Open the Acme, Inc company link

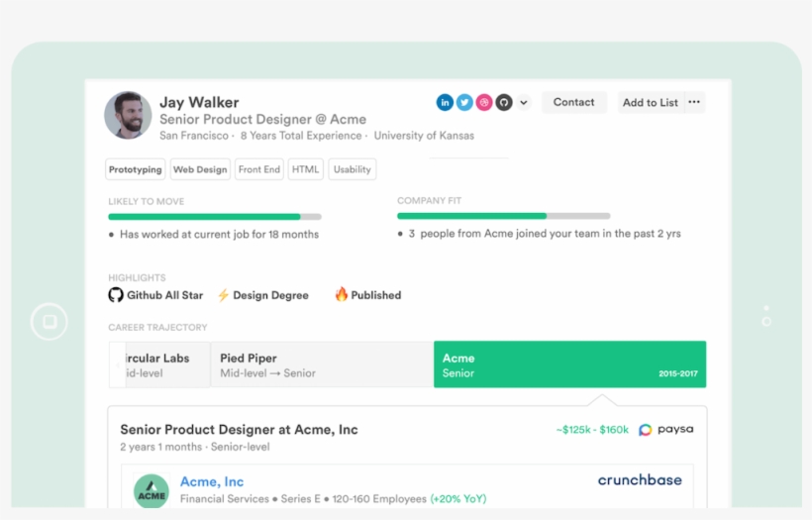[212, 482]
